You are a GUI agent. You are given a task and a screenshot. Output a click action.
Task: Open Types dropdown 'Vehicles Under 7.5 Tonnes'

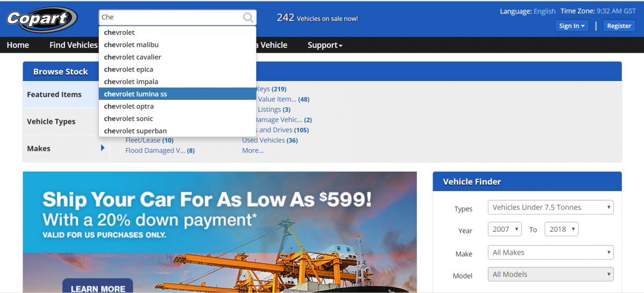(551, 208)
